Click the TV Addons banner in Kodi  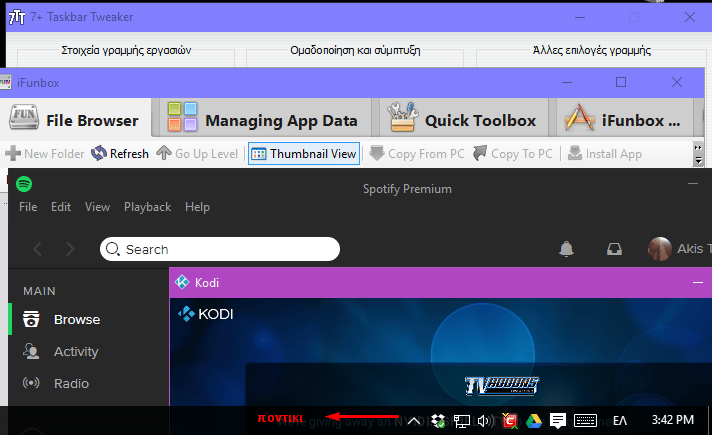coord(501,386)
